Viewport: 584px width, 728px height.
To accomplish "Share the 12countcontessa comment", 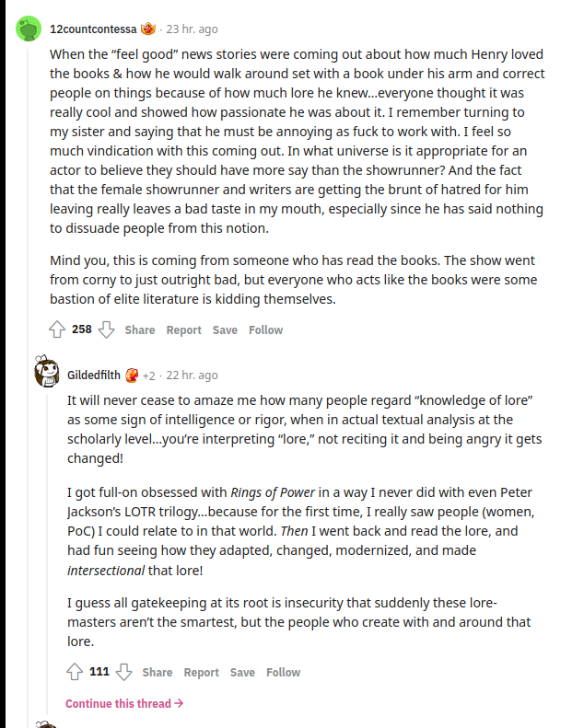I will pos(140,329).
